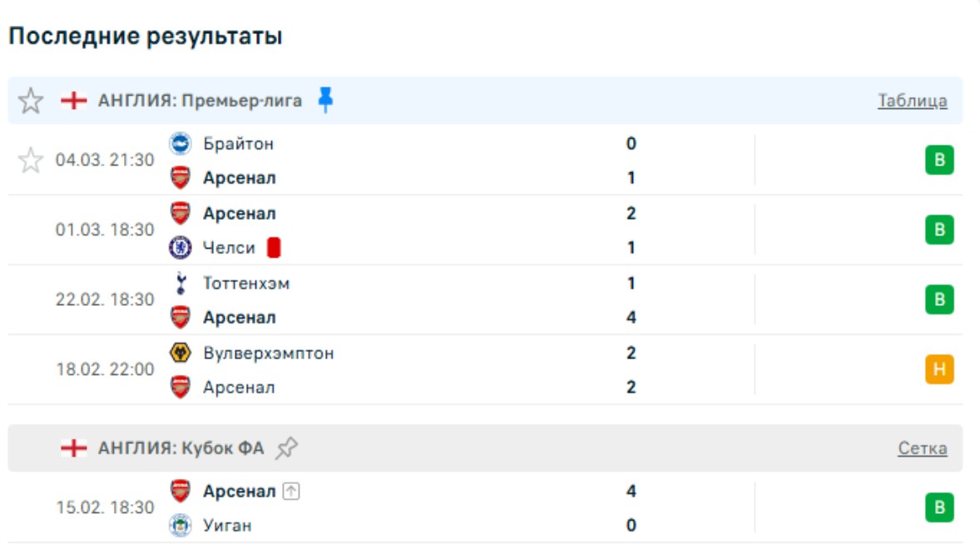
Task: Click Chelsea's red card indicator
Action: click(x=274, y=248)
